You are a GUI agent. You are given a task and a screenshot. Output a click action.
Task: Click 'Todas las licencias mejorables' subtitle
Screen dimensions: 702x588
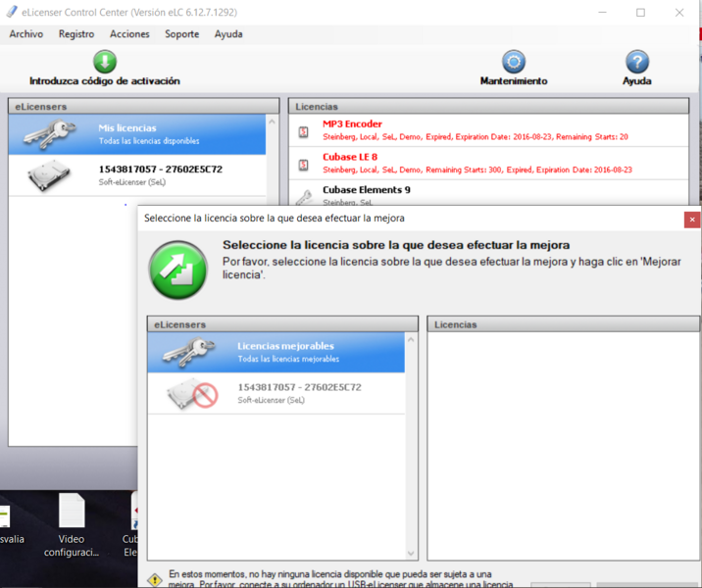(288, 359)
